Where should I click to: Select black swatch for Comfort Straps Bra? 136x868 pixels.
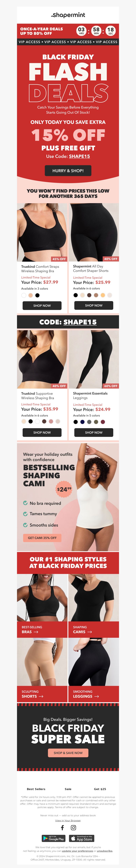(x=37, y=295)
